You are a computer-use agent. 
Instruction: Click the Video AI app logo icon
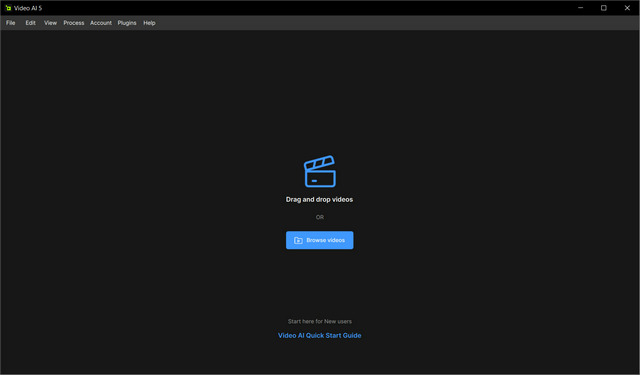[8, 8]
